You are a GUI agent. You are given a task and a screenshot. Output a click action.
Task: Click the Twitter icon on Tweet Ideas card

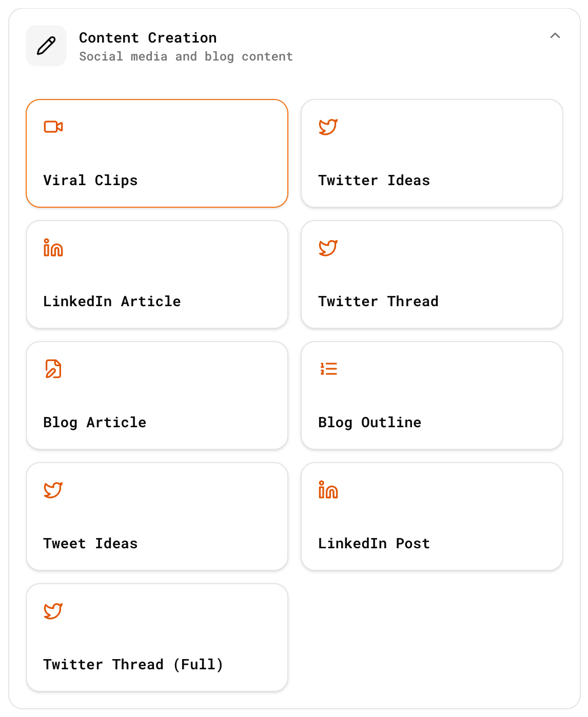(53, 489)
